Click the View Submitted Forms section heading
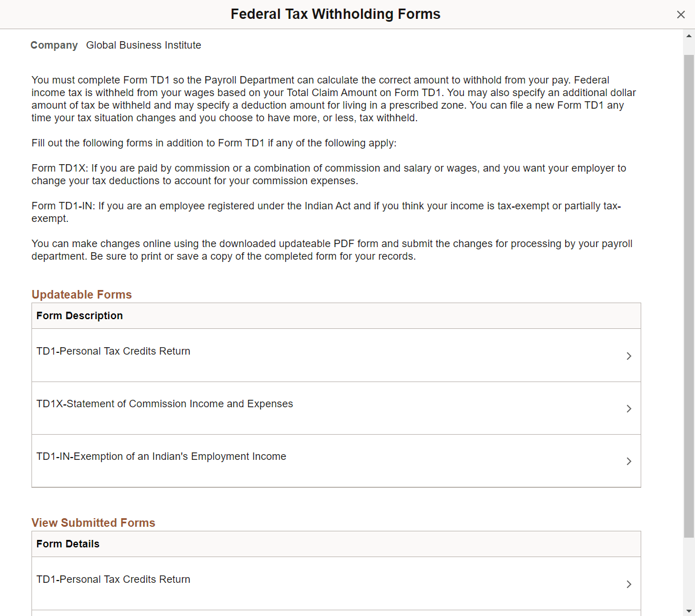 coord(93,522)
